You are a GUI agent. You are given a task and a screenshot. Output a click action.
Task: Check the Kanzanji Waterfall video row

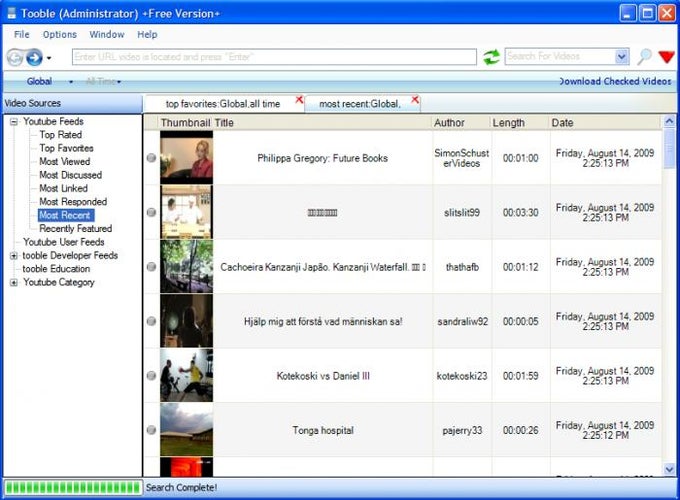tap(151, 267)
